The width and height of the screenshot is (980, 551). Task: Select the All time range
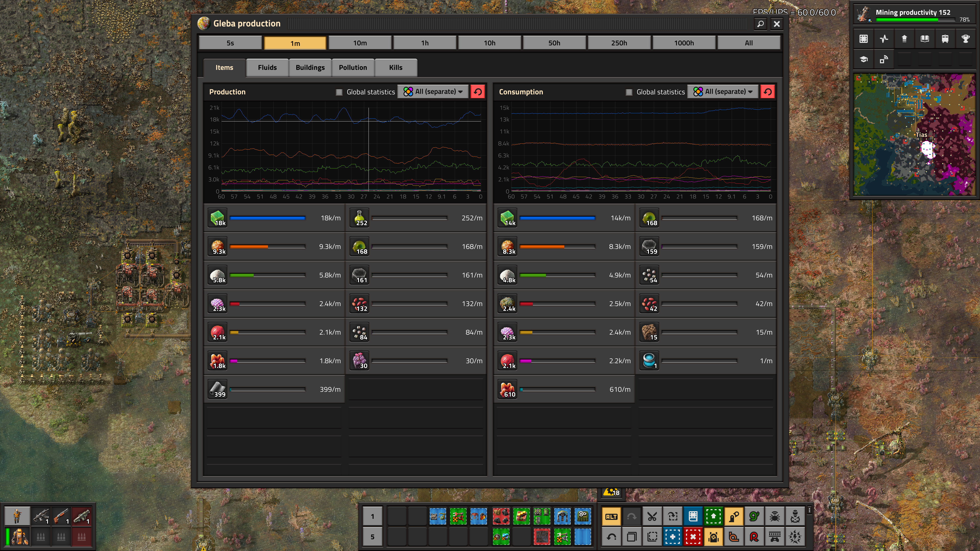click(x=749, y=43)
